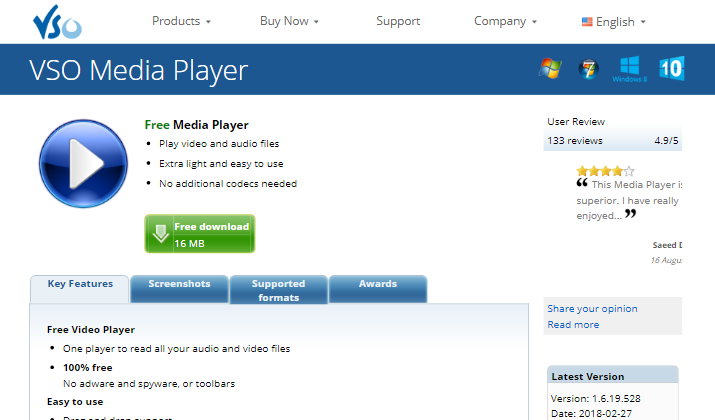Click the 'Extra light and easy to use' bullet
This screenshot has width=715, height=420.
pos(221,164)
